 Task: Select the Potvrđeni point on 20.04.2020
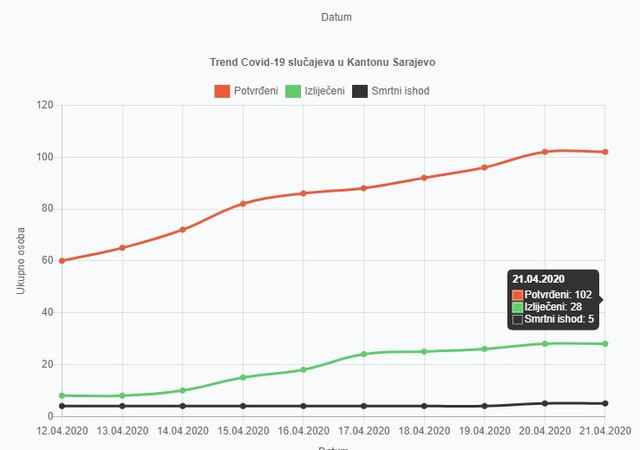pyautogui.click(x=545, y=152)
